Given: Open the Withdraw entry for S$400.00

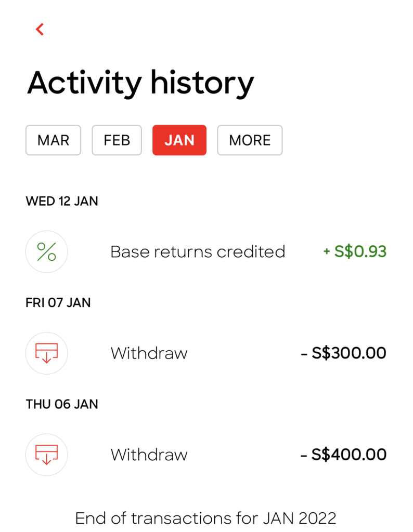Looking at the screenshot, I should click(x=206, y=455).
